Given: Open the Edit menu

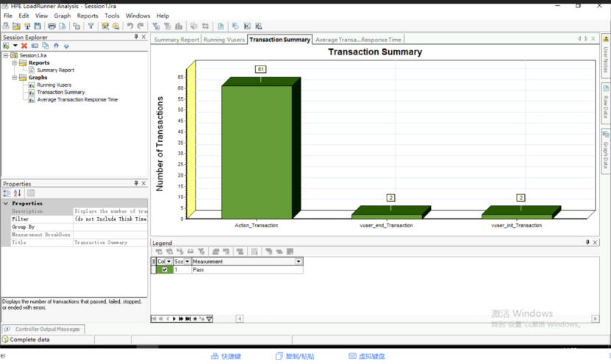Looking at the screenshot, I should 24,15.
